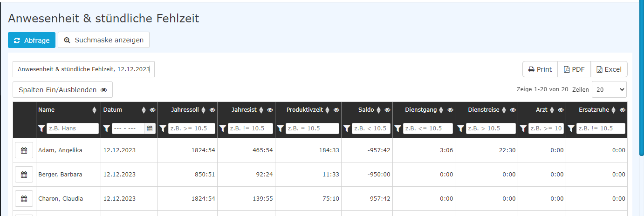Hide the Datum column with eye icon
The width and height of the screenshot is (644, 216).
click(x=152, y=110)
